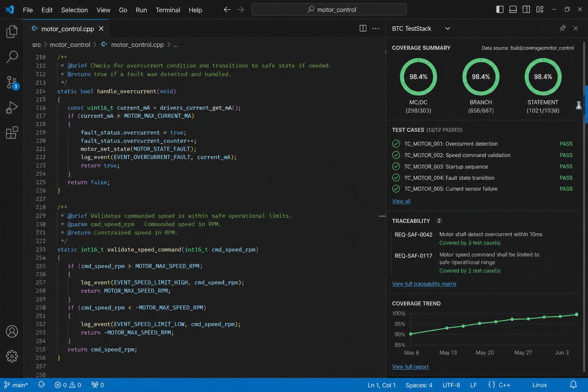Click Linux indicator in status bar

click(x=540, y=385)
